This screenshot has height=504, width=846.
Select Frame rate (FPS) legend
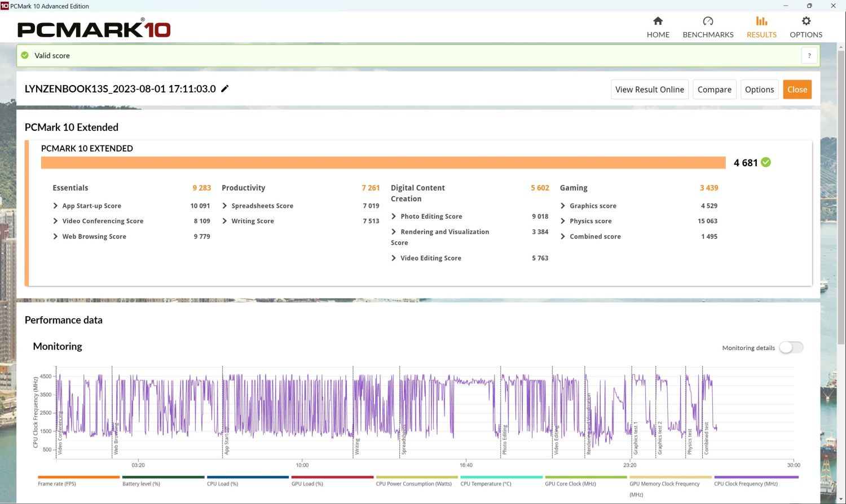pyautogui.click(x=78, y=481)
